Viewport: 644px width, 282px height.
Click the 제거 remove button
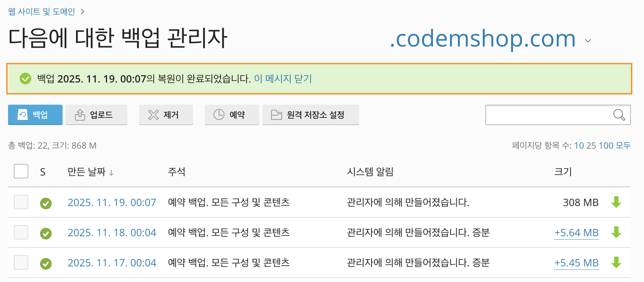166,115
